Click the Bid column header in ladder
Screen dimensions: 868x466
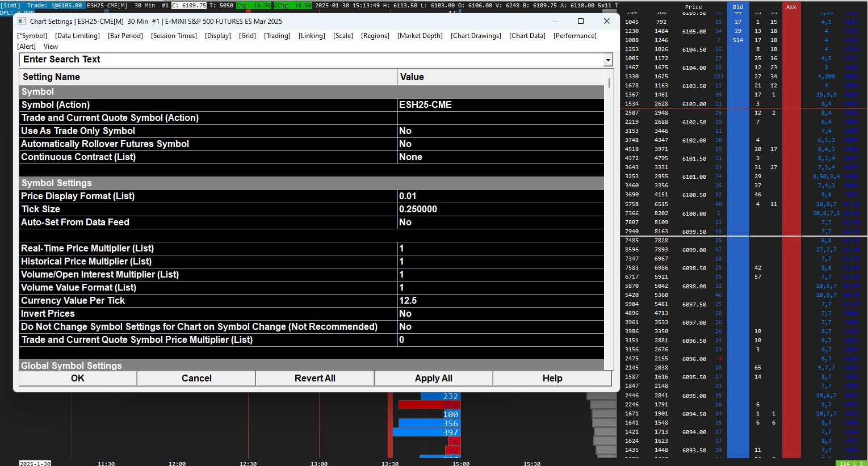738,7
